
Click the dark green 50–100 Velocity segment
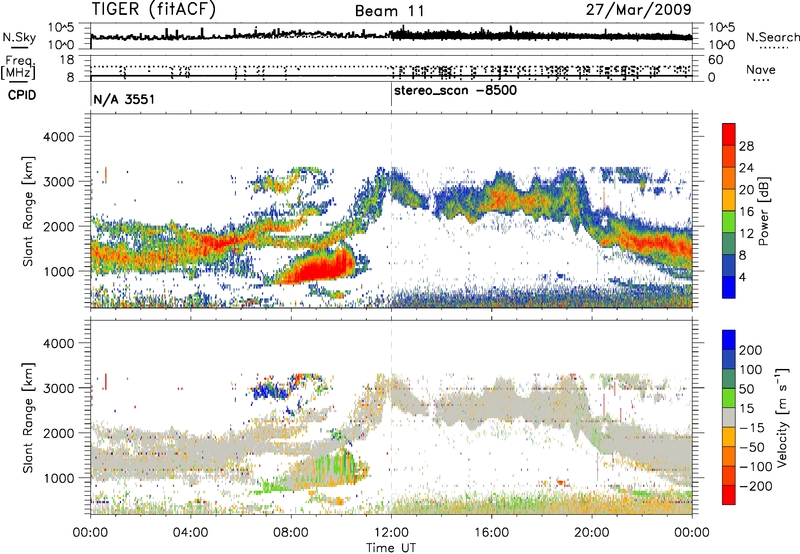coord(729,379)
